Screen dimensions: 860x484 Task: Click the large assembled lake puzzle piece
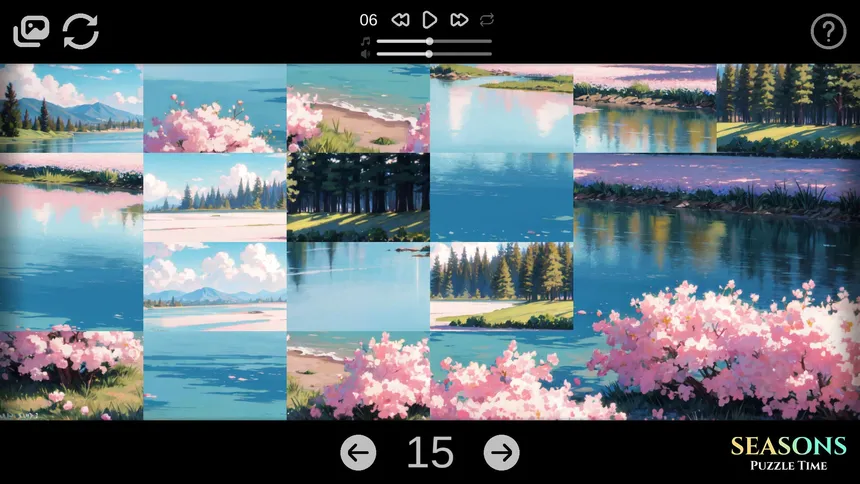click(716, 286)
